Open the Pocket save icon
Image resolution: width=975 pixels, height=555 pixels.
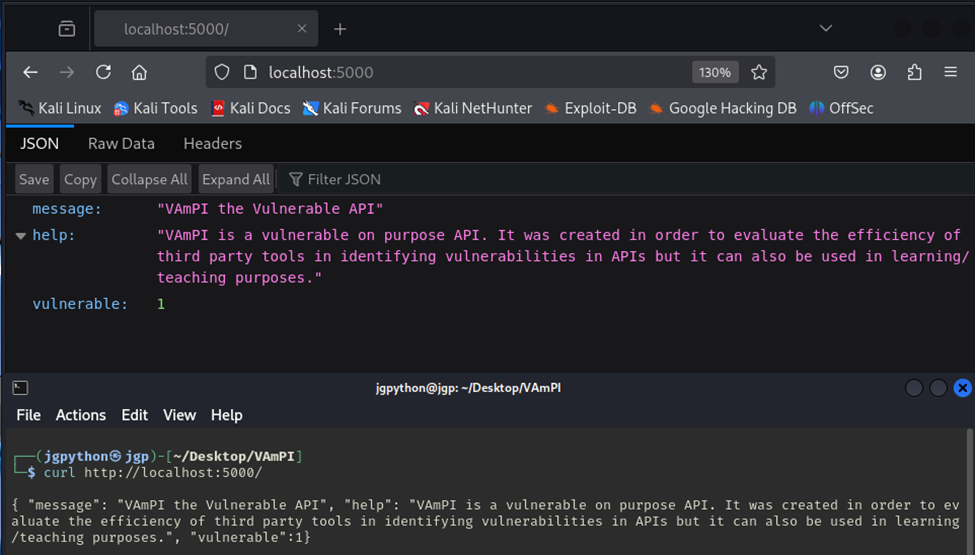click(841, 72)
